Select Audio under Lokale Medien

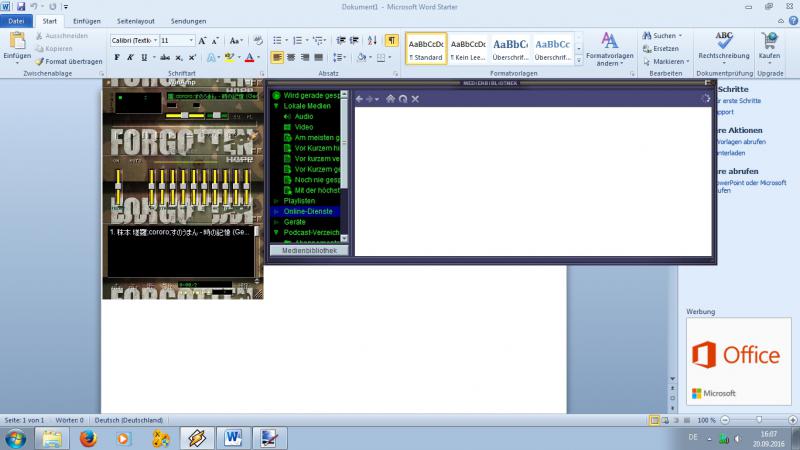click(304, 116)
